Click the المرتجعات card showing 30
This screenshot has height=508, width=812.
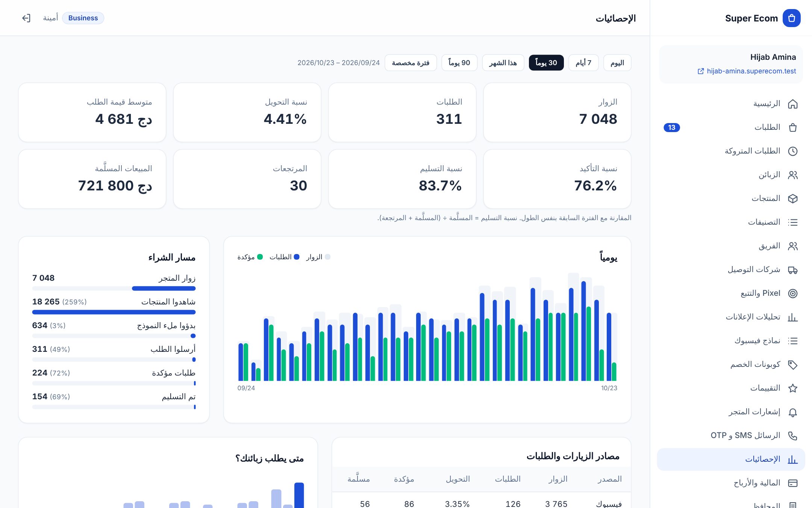(247, 179)
